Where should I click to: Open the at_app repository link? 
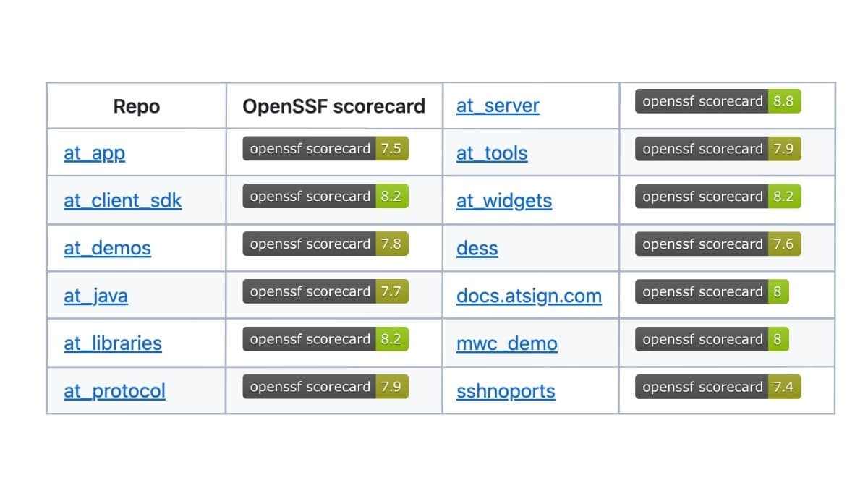94,153
